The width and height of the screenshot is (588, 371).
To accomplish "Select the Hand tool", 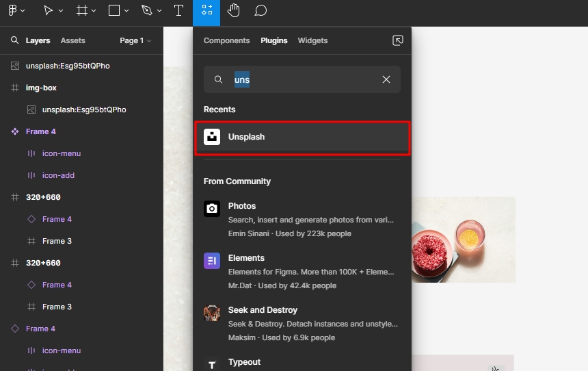I will tap(233, 10).
